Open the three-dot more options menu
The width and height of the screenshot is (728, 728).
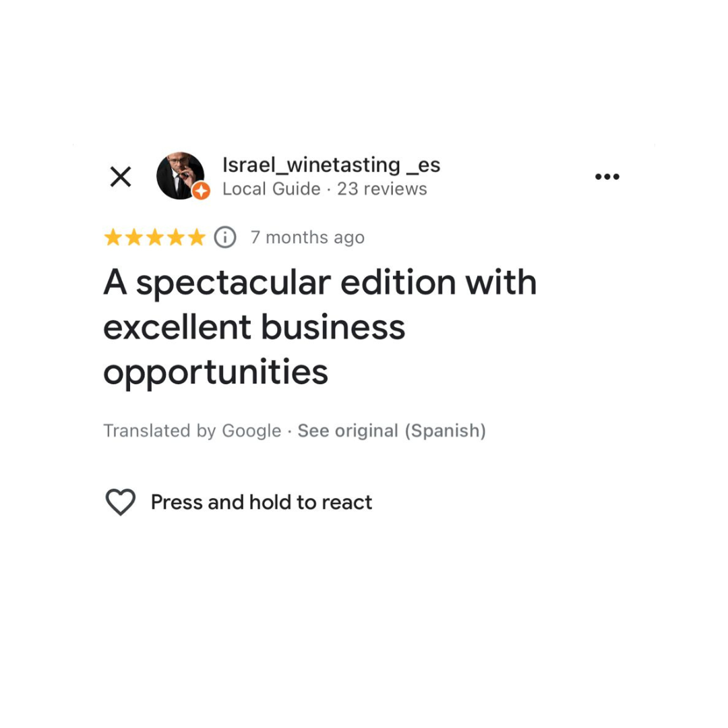click(x=607, y=177)
